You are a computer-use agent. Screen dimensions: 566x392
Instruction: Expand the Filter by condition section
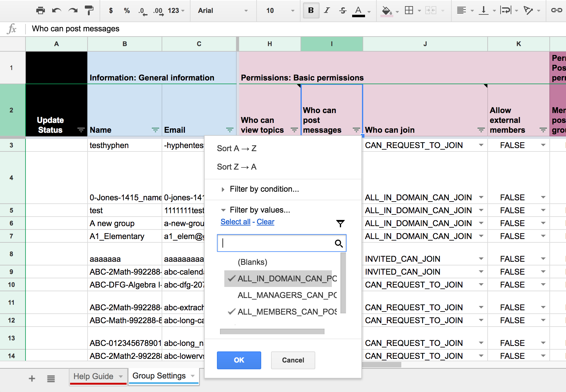pyautogui.click(x=264, y=189)
